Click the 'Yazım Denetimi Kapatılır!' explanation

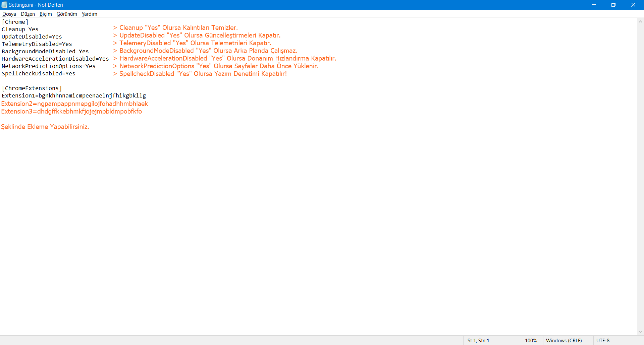(x=200, y=74)
